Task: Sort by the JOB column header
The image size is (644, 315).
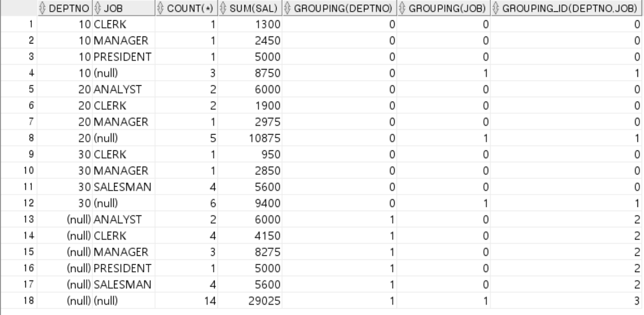Action: [x=124, y=8]
